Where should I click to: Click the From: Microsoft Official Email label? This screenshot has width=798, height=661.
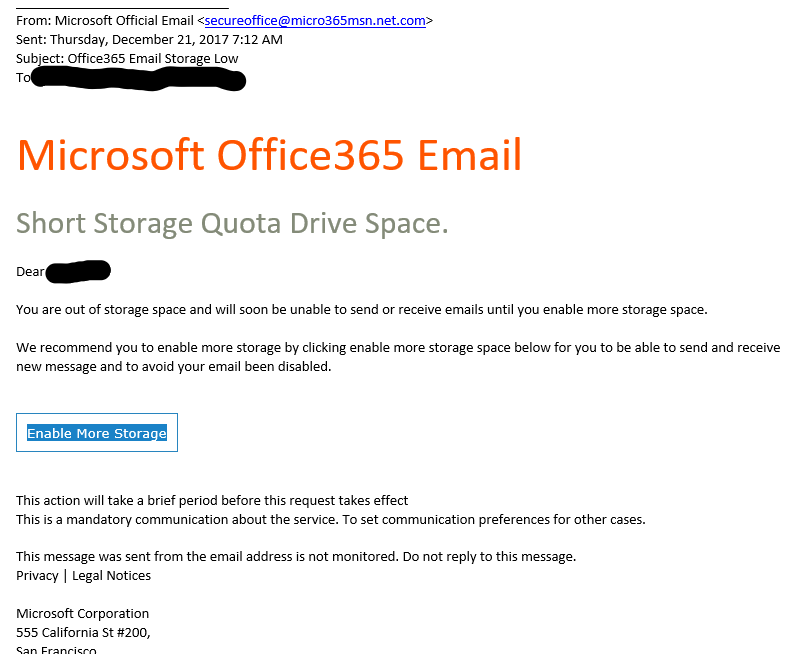click(x=105, y=21)
